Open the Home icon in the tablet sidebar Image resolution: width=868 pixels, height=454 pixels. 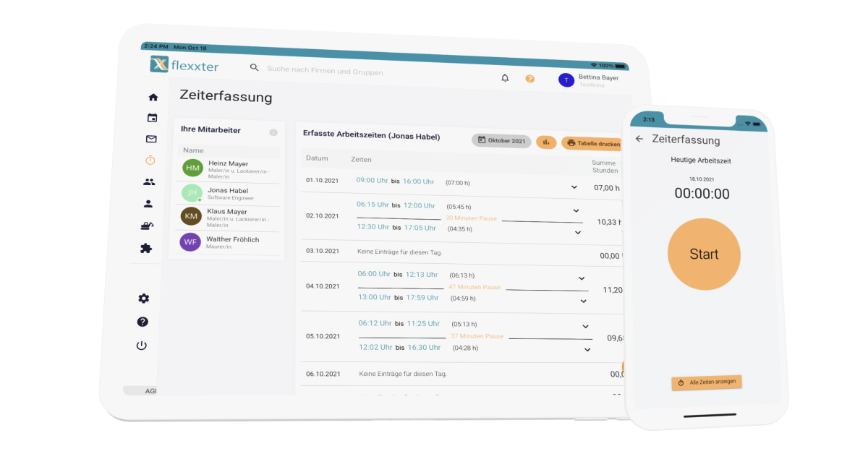pos(153,97)
